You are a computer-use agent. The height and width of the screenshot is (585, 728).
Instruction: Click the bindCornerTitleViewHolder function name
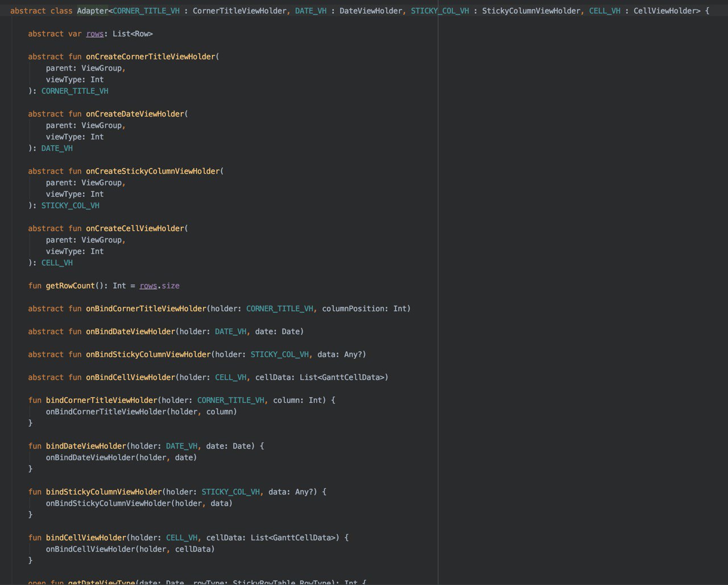(x=102, y=400)
